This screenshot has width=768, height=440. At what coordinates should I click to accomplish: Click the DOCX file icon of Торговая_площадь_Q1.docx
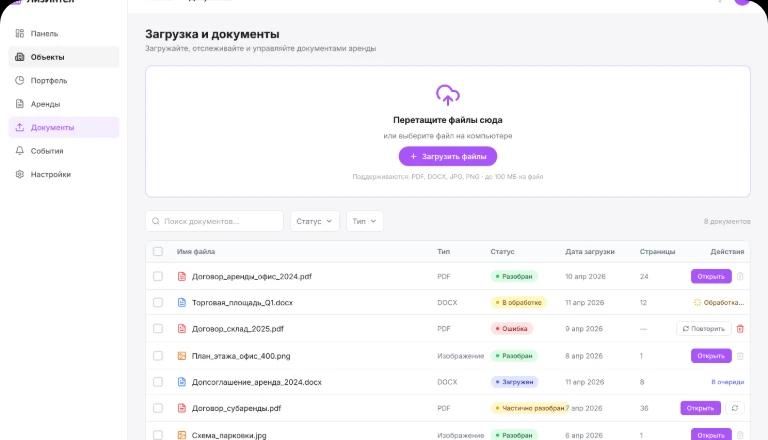[182, 302]
